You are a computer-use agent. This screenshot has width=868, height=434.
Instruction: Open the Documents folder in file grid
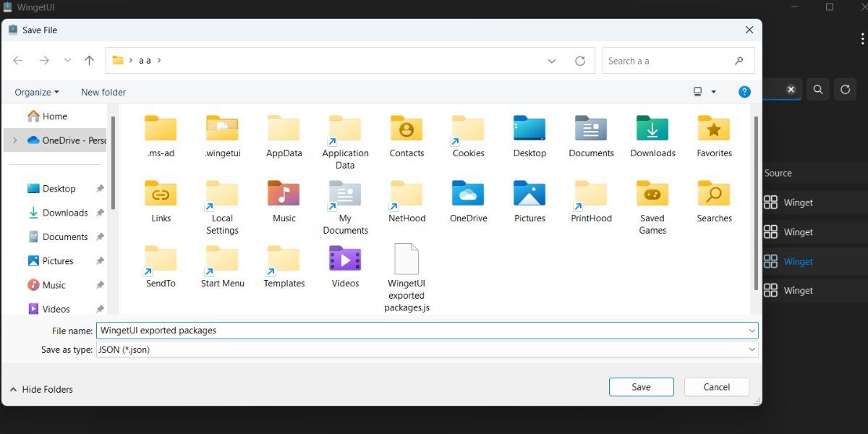coord(591,137)
